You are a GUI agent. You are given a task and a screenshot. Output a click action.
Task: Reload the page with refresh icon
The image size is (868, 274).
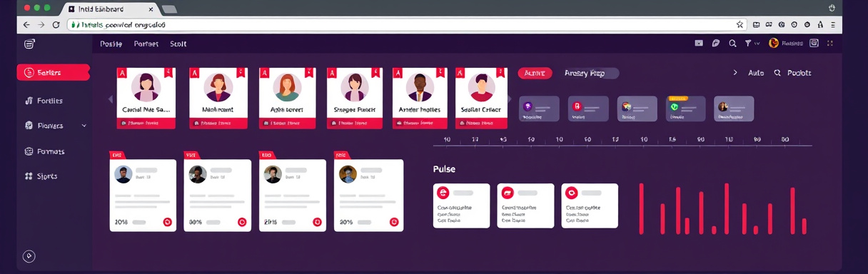[x=56, y=24]
